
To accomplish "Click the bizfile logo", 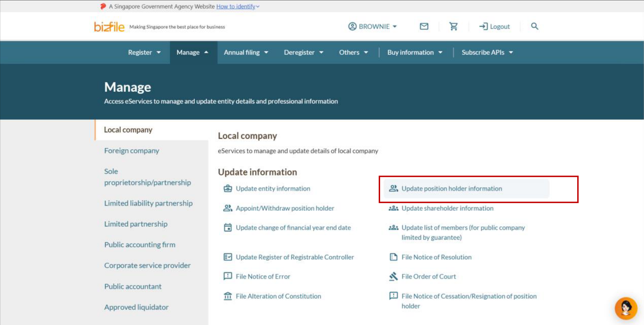I will 109,26.
